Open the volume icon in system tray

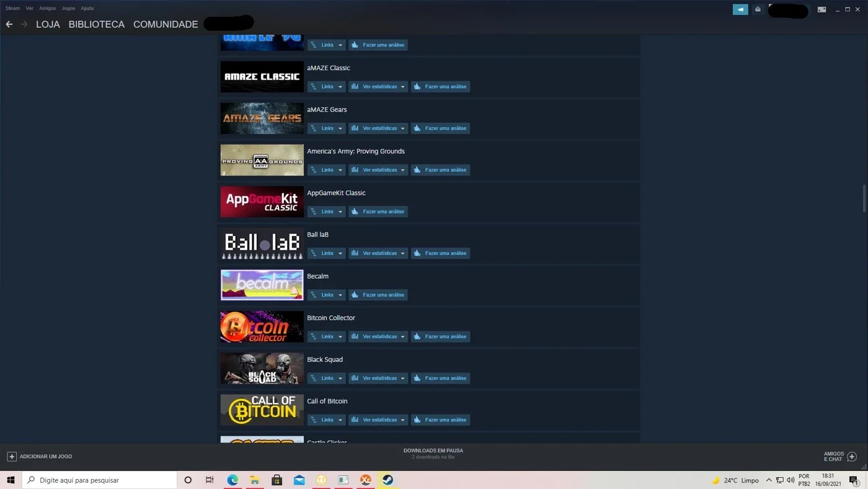coord(790,480)
